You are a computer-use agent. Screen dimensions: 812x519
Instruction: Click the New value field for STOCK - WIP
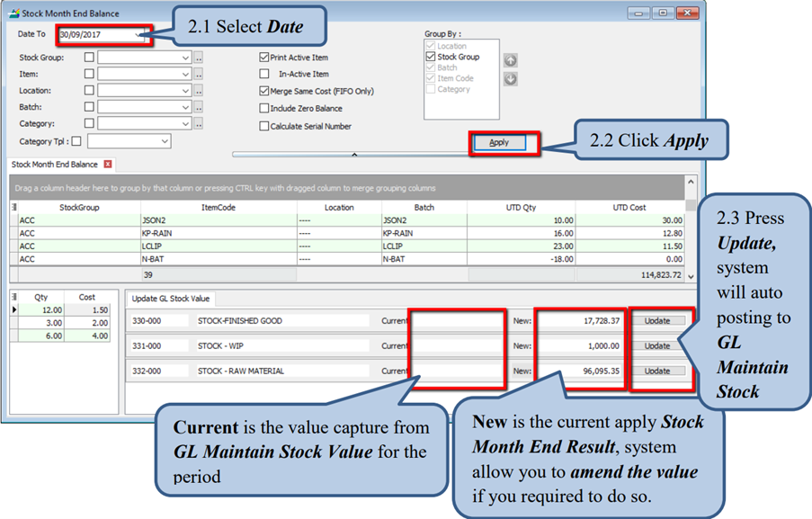[x=580, y=345]
